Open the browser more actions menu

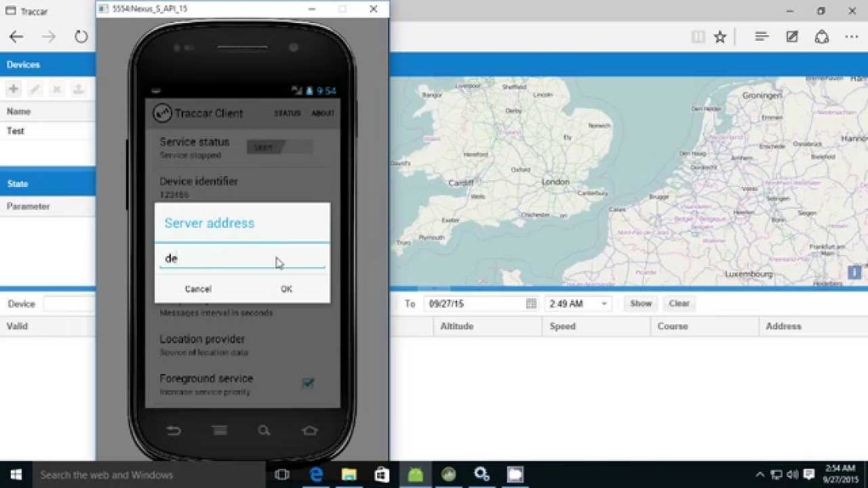[851, 37]
